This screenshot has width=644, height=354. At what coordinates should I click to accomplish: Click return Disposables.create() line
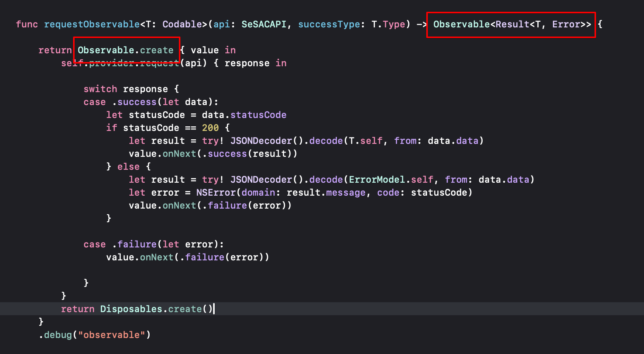(137, 309)
